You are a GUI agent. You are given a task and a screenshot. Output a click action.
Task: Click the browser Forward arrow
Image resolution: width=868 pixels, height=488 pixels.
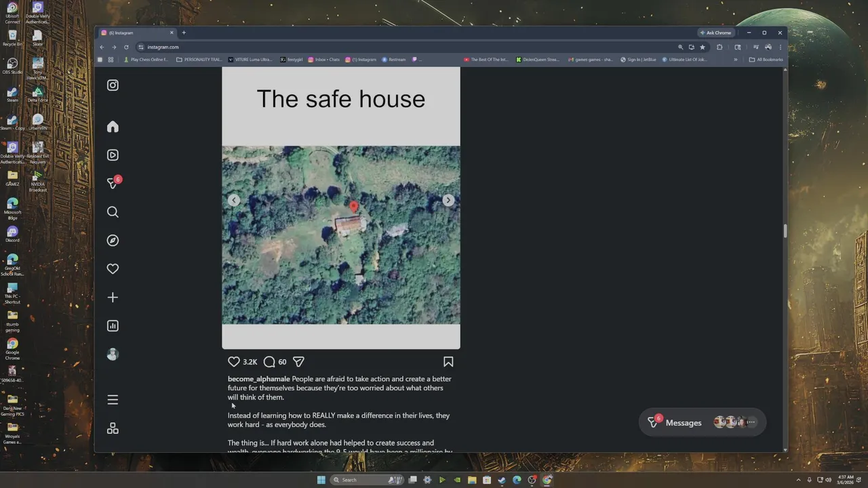[114, 47]
